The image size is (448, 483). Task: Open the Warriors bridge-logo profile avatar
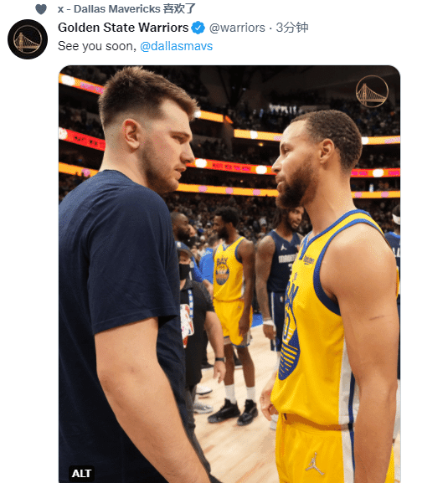[28, 39]
